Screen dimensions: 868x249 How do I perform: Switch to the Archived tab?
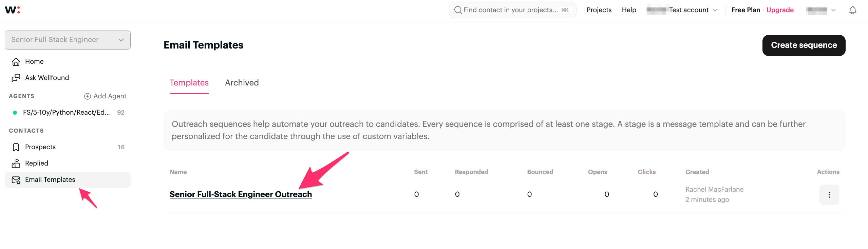(x=242, y=83)
